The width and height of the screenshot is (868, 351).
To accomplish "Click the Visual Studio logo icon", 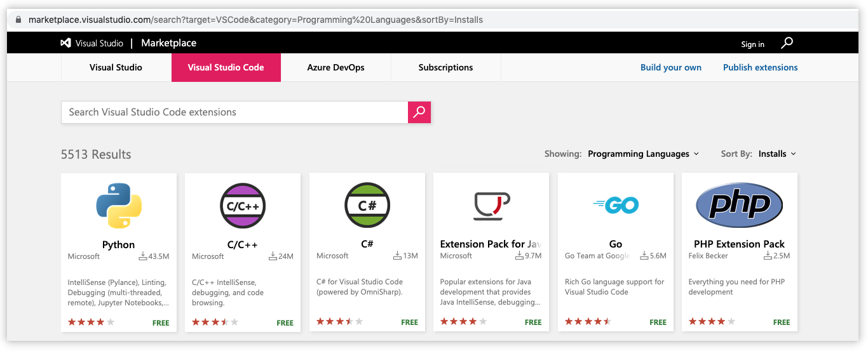I will pos(65,43).
